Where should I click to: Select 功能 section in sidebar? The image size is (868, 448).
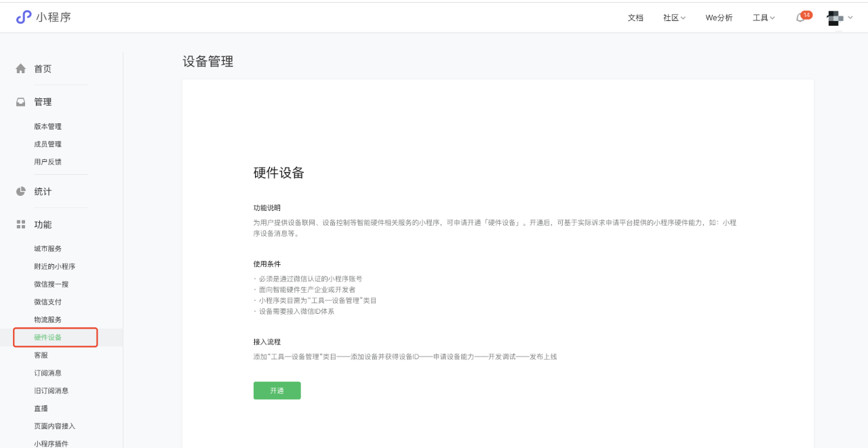coord(43,224)
